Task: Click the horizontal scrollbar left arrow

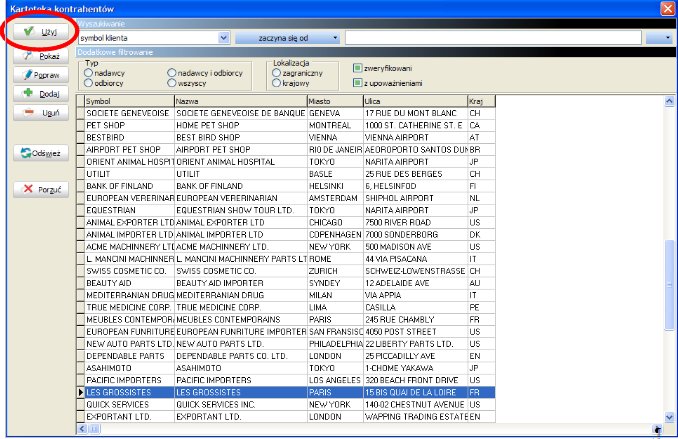Action: 82,429
